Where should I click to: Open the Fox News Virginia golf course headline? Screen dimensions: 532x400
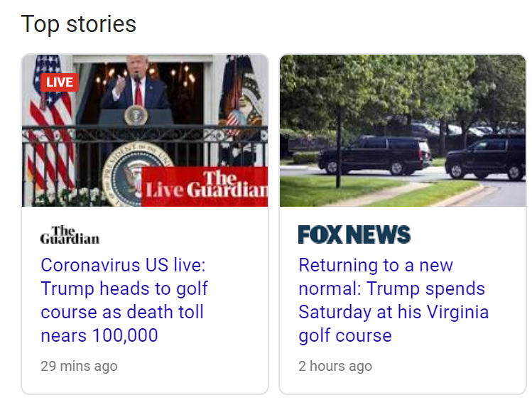point(393,300)
